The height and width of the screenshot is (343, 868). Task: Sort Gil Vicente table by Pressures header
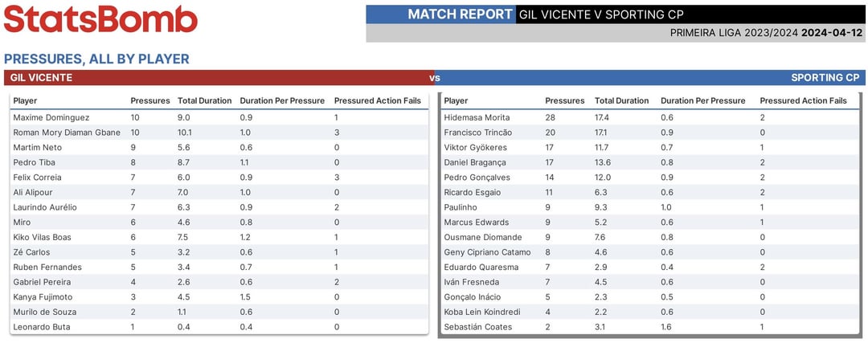tap(150, 101)
